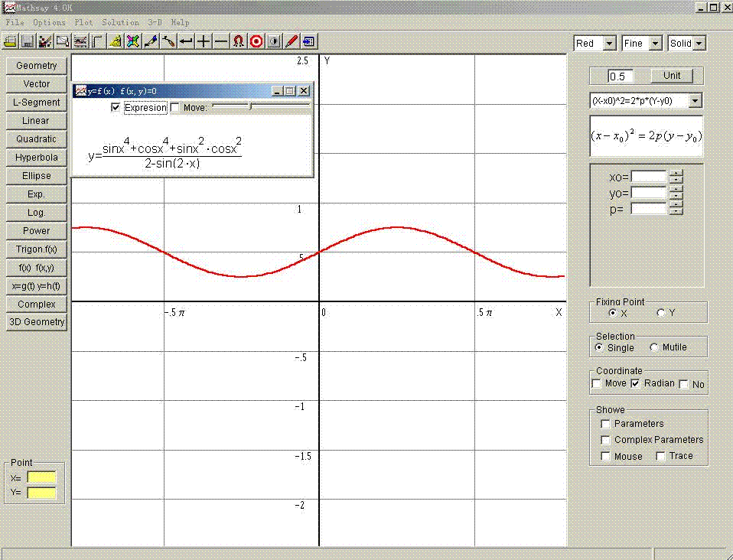Open the 3-D menu
The height and width of the screenshot is (560, 733).
155,22
